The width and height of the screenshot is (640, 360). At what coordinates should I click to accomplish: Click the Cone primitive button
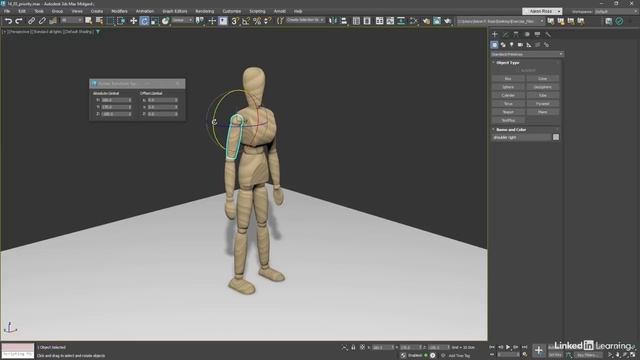[x=542, y=78]
